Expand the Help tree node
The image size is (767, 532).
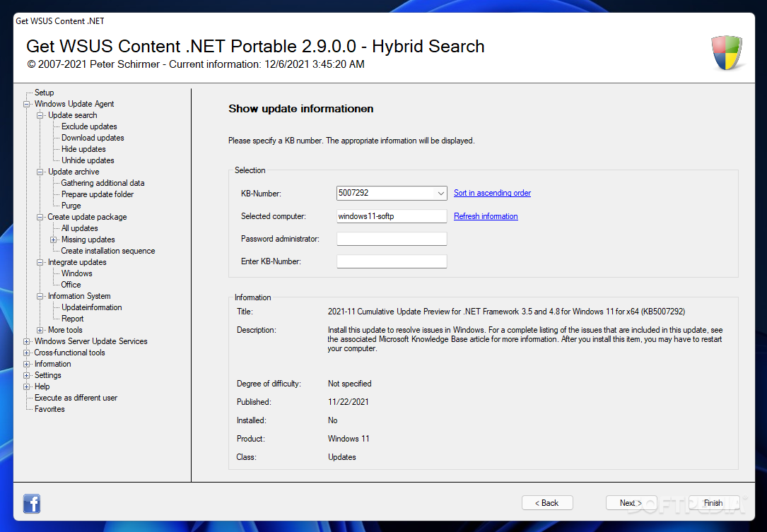(x=26, y=386)
